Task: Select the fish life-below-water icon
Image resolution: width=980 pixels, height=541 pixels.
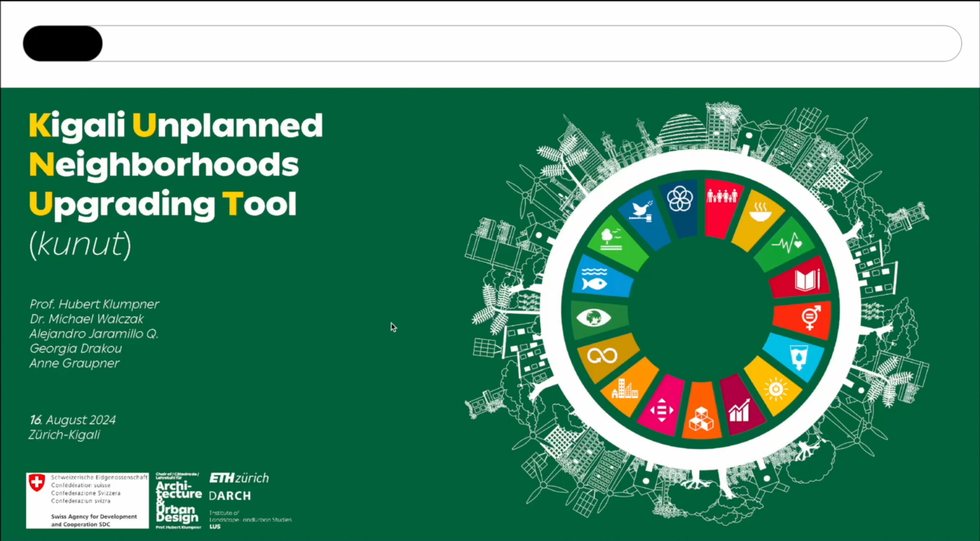Action: (594, 279)
